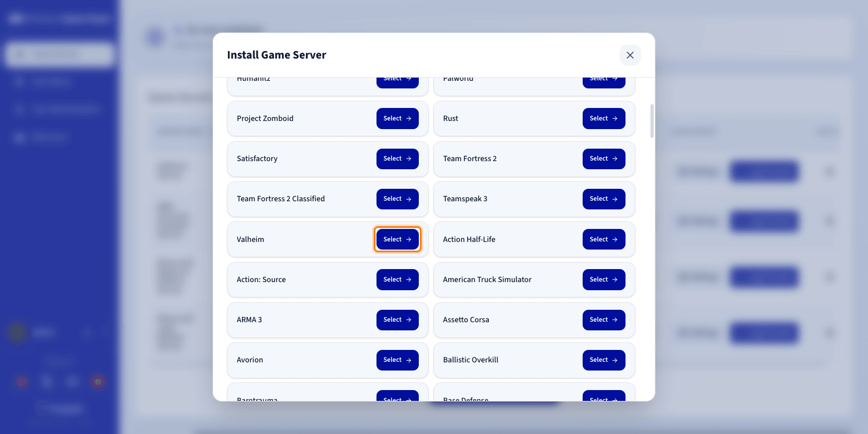Click the dialog's vertical scrollbar thumb

tap(652, 121)
